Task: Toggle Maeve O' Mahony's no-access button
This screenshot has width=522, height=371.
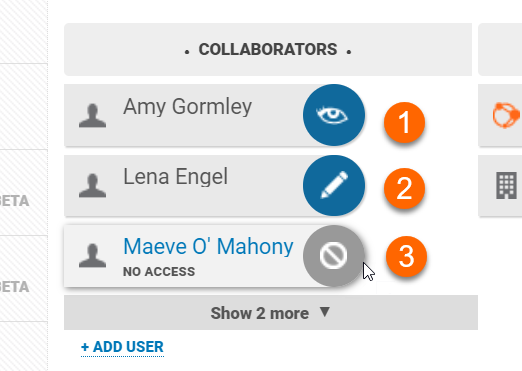Action: [334, 256]
